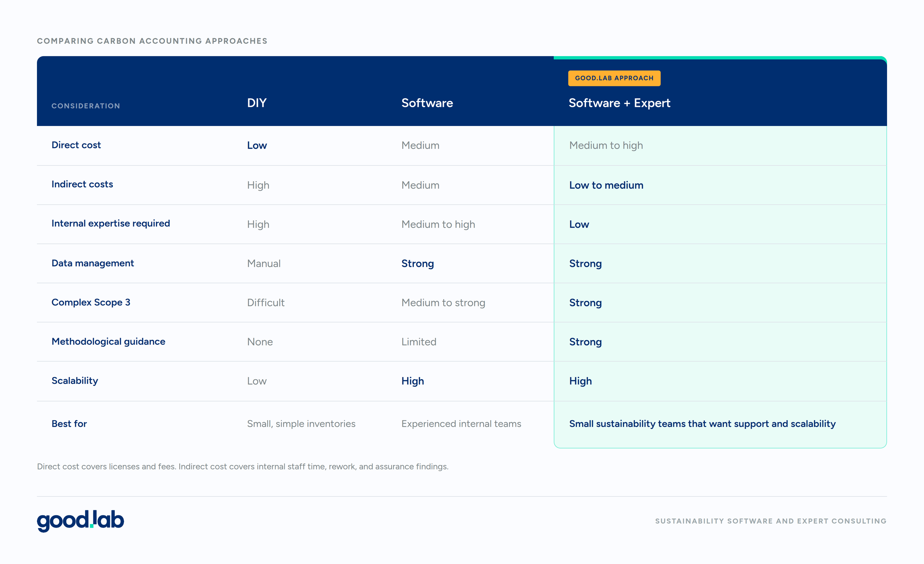Screen dimensions: 924x564
Task: Click the footnote about direct cost
Action: [x=243, y=467]
